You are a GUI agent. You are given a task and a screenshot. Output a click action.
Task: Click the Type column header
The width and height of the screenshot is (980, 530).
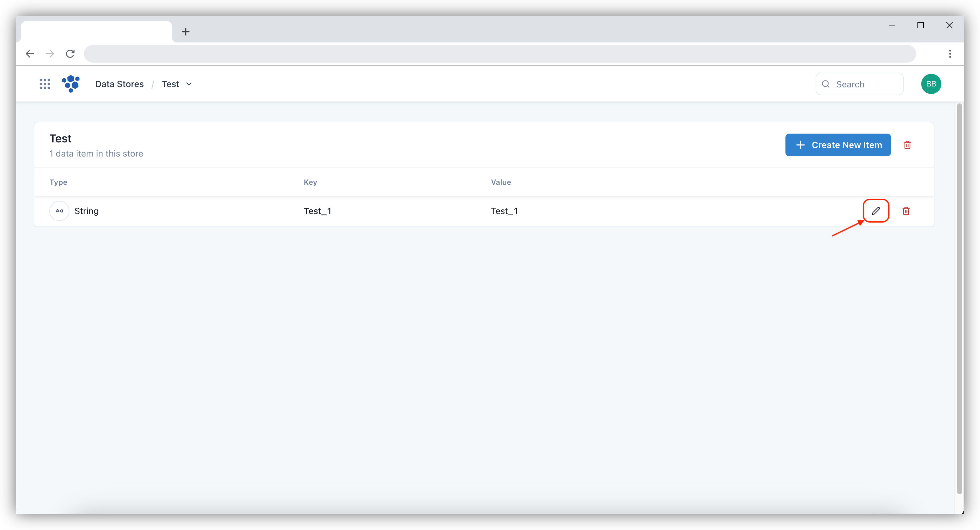point(58,182)
